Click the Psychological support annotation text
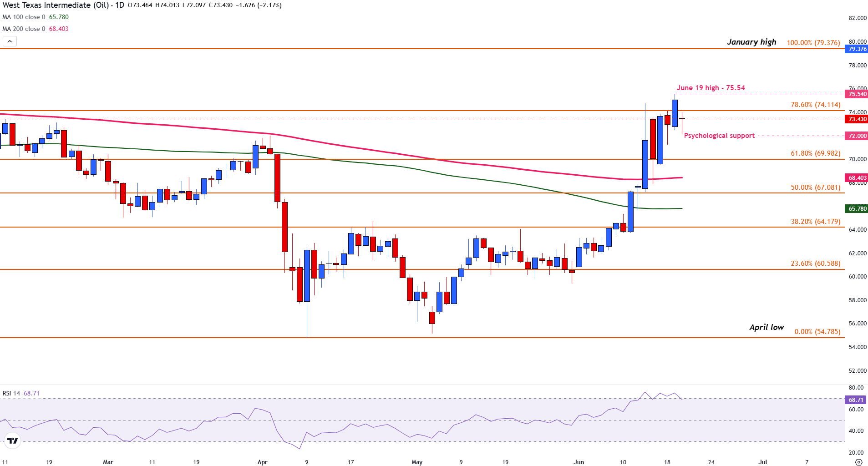The image size is (868, 466). [x=719, y=136]
